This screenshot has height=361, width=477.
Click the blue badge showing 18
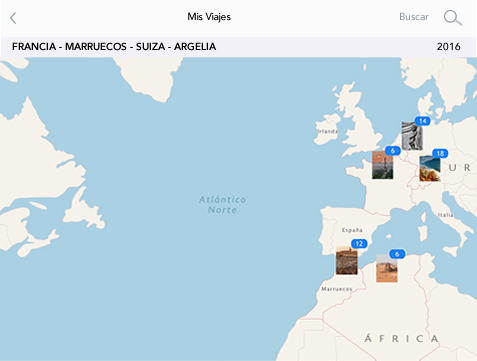tap(440, 153)
